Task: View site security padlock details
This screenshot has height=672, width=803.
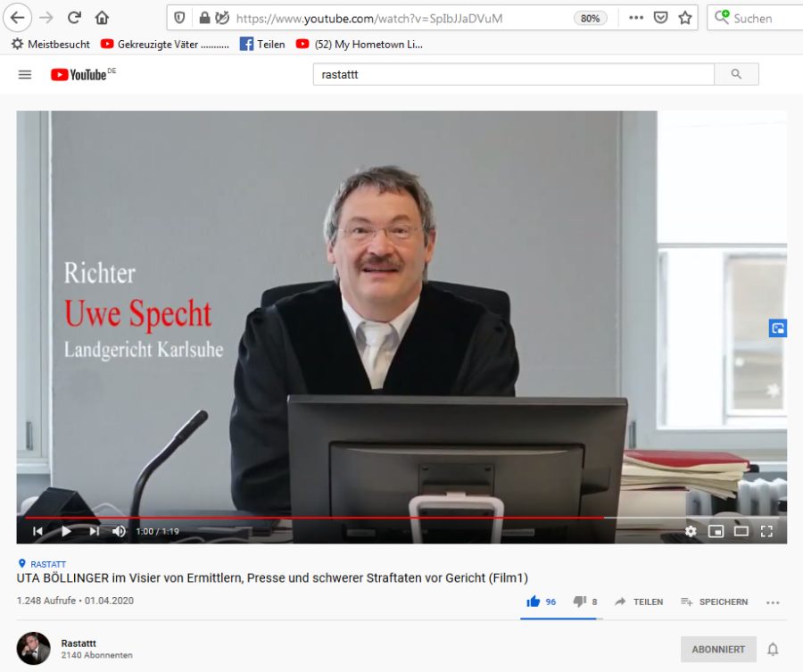Action: click(x=204, y=19)
